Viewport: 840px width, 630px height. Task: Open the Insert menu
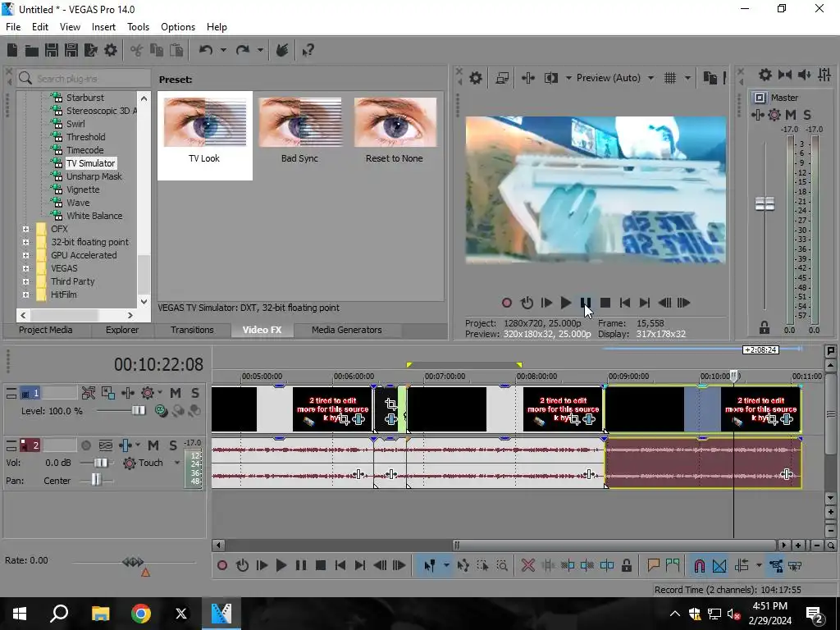pyautogui.click(x=103, y=27)
